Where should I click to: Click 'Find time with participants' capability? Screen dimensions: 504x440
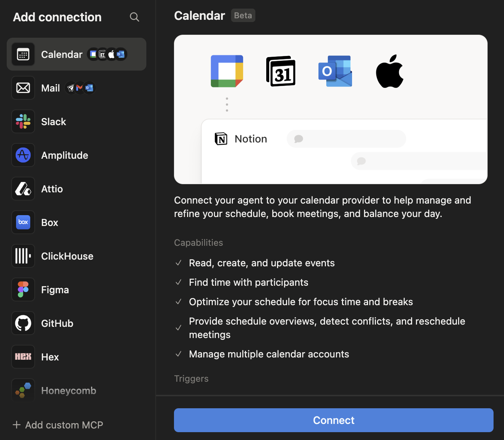249,282
